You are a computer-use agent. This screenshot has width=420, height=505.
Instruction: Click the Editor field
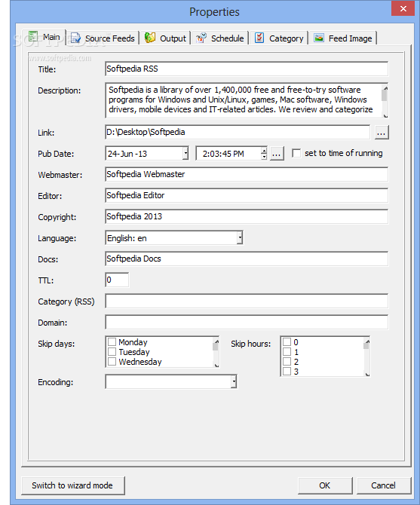pos(247,195)
